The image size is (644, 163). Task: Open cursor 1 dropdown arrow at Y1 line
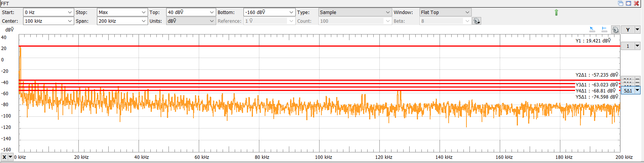pyautogui.click(x=637, y=46)
